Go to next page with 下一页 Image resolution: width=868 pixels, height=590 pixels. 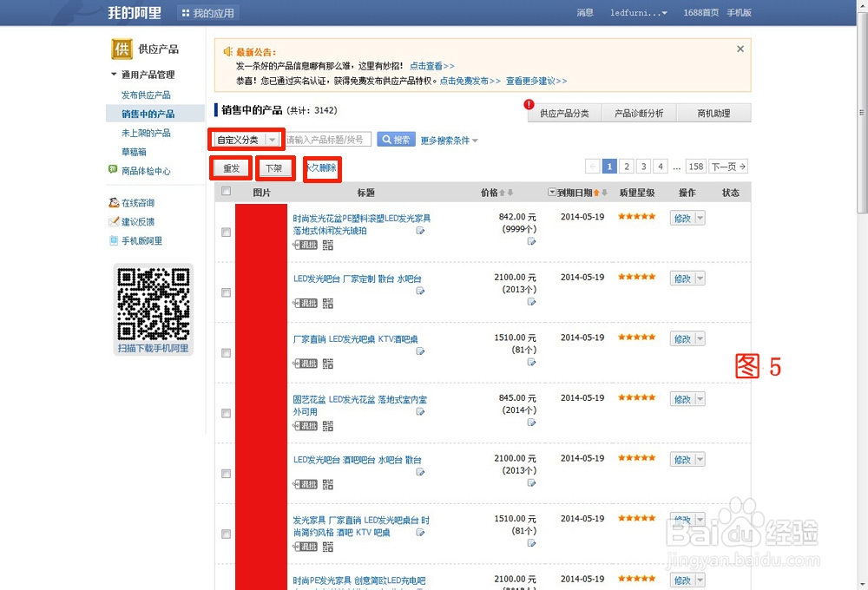click(x=728, y=166)
